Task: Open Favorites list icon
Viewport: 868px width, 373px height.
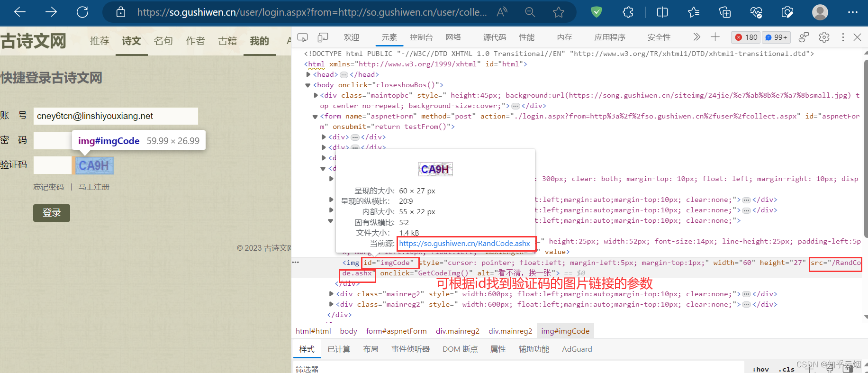Action: (x=694, y=12)
